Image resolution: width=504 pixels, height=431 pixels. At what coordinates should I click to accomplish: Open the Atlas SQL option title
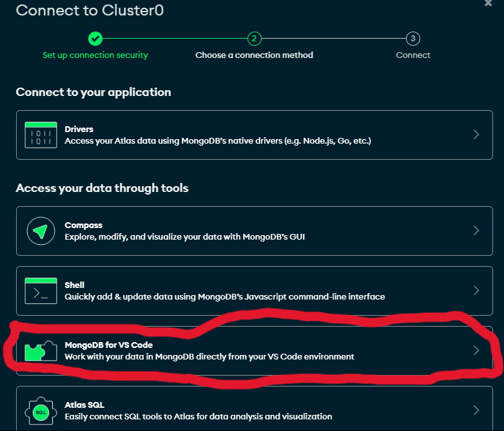[84, 405]
